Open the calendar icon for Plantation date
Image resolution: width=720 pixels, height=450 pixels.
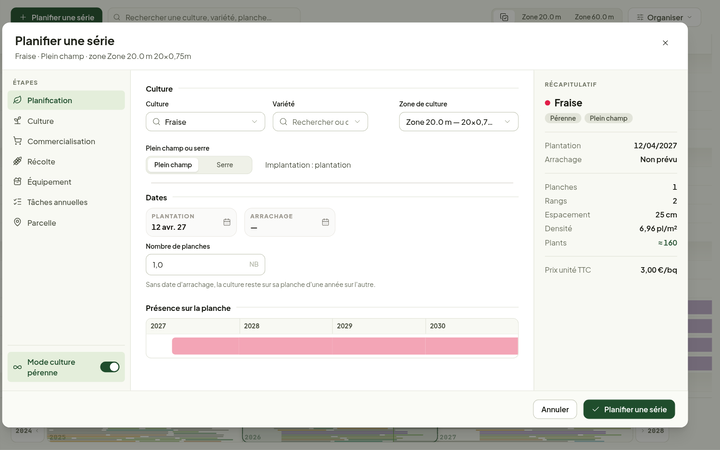point(227,222)
